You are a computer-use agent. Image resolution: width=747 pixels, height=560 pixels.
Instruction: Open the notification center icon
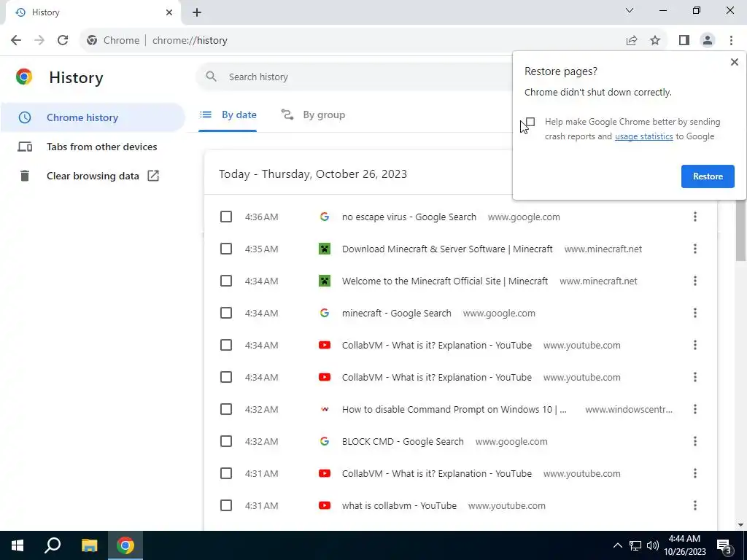[x=724, y=545]
